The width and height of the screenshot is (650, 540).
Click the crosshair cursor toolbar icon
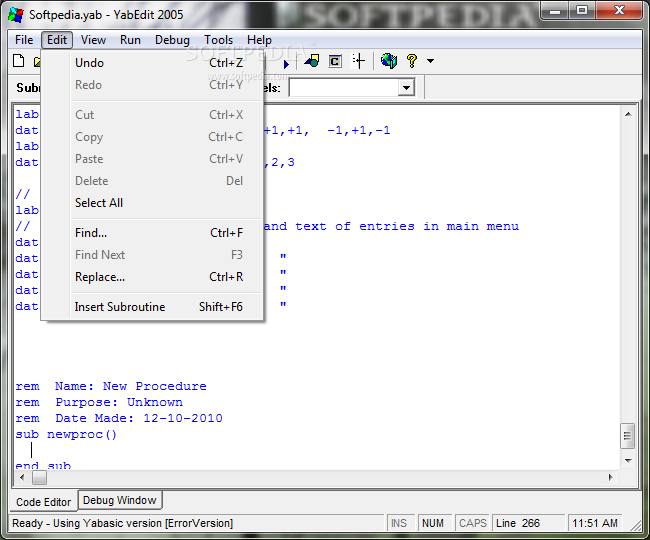pos(358,61)
